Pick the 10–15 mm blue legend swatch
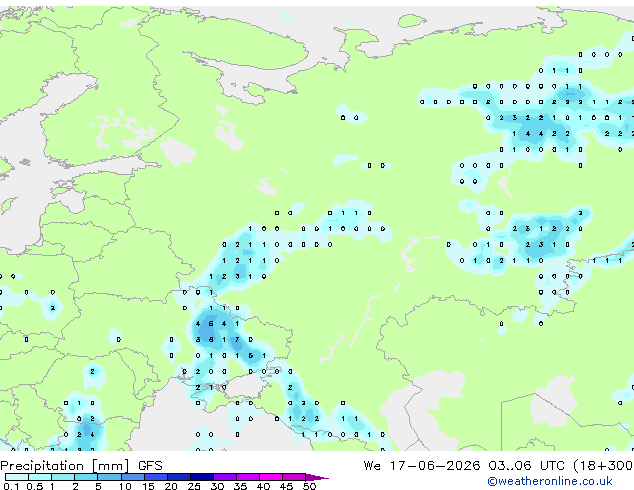634x490 pixels. click(133, 477)
